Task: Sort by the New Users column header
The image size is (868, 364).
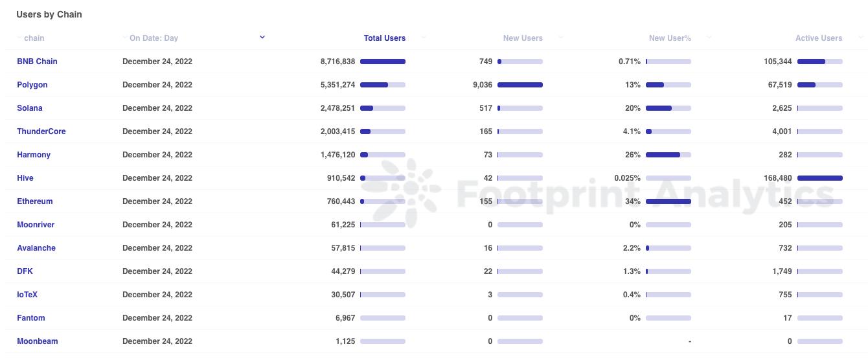Action: pyautogui.click(x=523, y=38)
